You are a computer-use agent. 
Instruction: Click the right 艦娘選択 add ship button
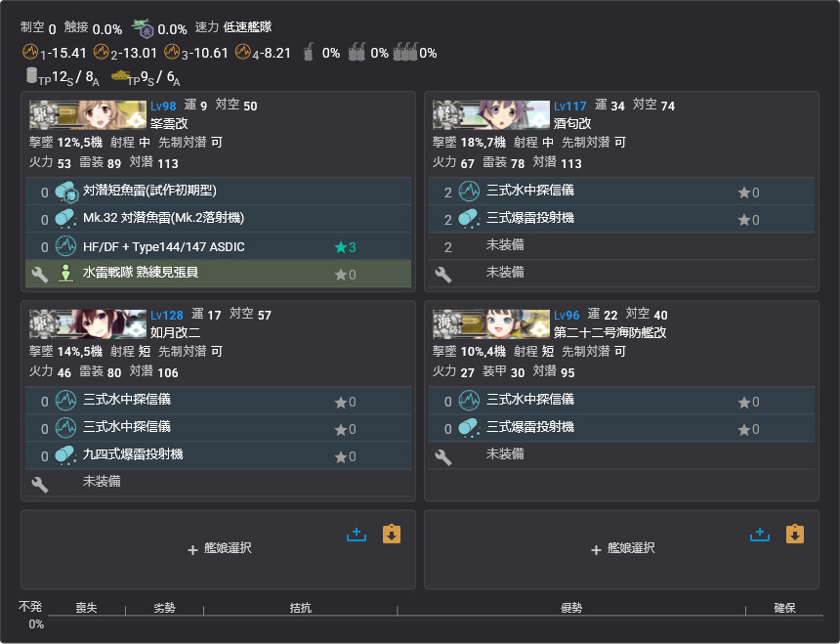[x=622, y=549]
